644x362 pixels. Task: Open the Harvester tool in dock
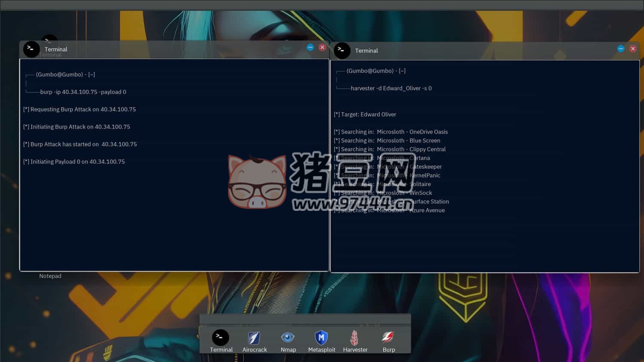coord(355,338)
